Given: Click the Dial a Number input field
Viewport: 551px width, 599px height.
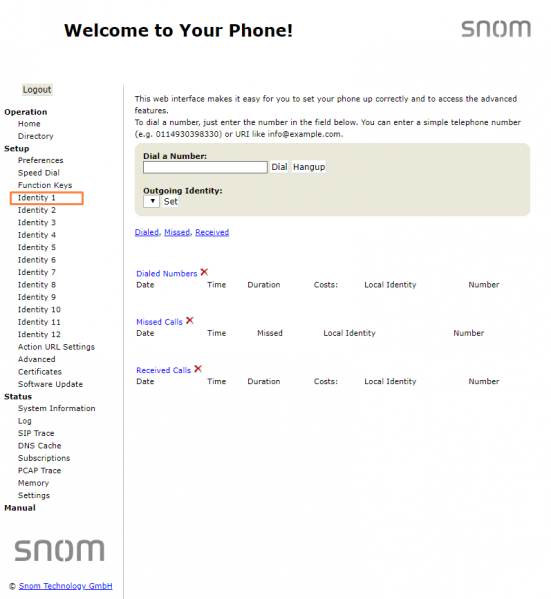Looking at the screenshot, I should click(205, 167).
